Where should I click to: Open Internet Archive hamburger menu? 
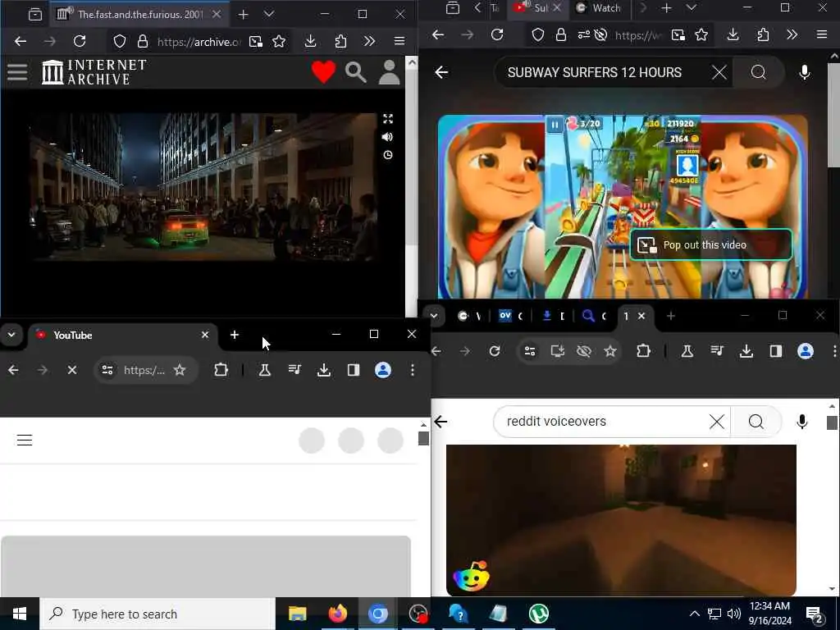(x=17, y=72)
